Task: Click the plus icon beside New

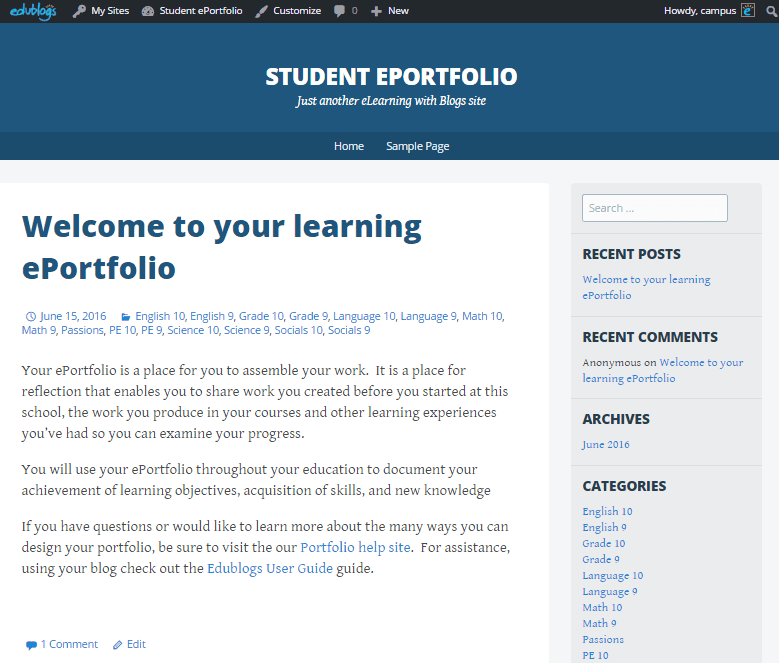Action: pyautogui.click(x=377, y=11)
